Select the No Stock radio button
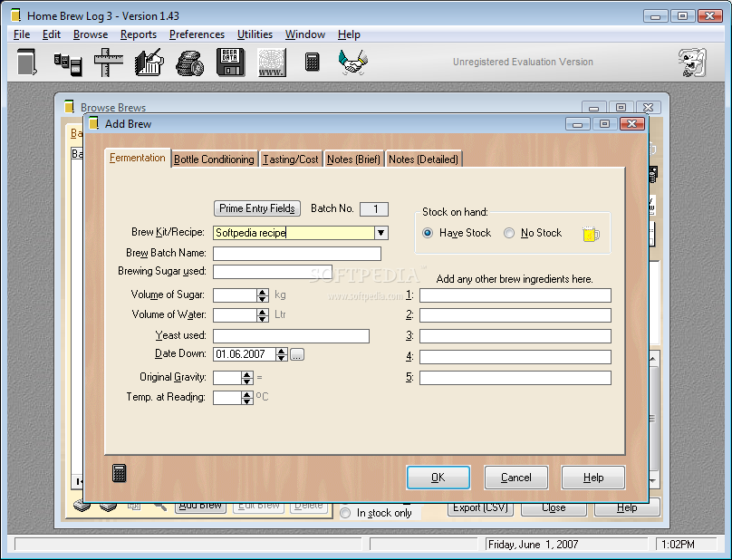732x560 pixels. (x=509, y=233)
